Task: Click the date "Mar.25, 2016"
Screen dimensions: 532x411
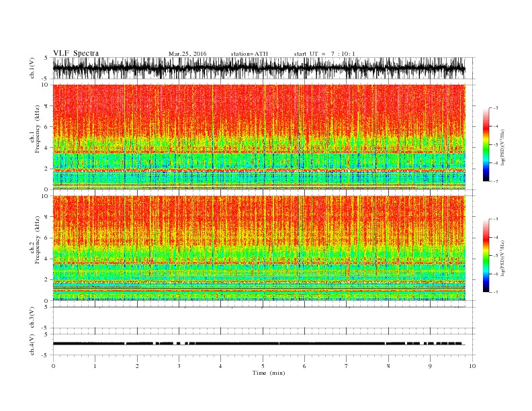Action: point(187,54)
